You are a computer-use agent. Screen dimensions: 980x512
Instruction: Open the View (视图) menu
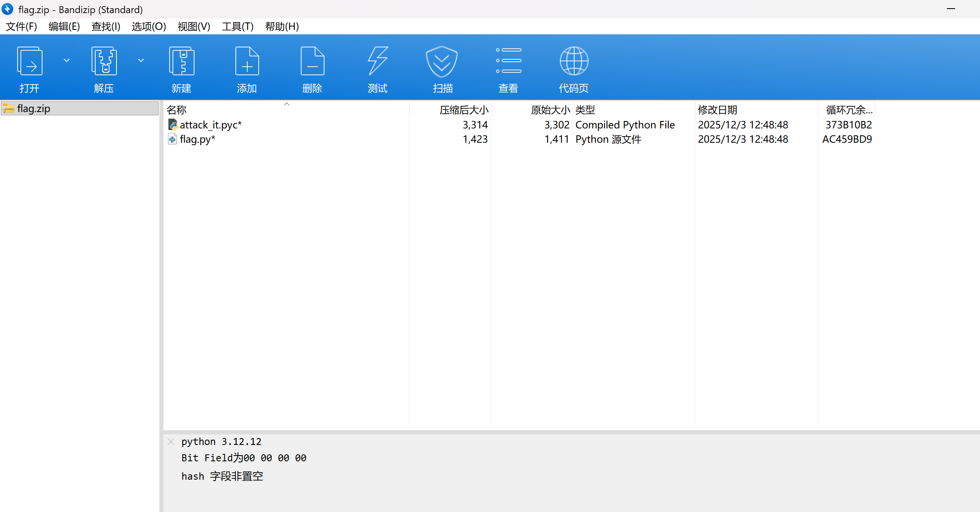coord(194,27)
